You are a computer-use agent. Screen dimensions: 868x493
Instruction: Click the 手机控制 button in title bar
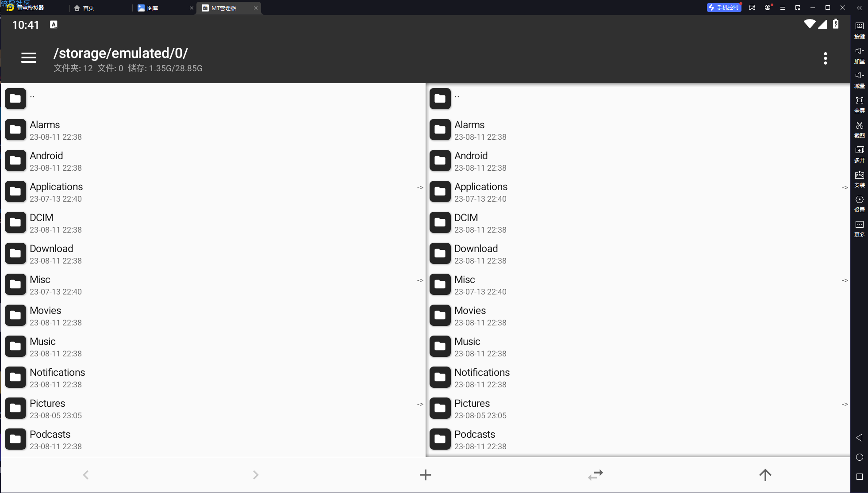point(724,8)
